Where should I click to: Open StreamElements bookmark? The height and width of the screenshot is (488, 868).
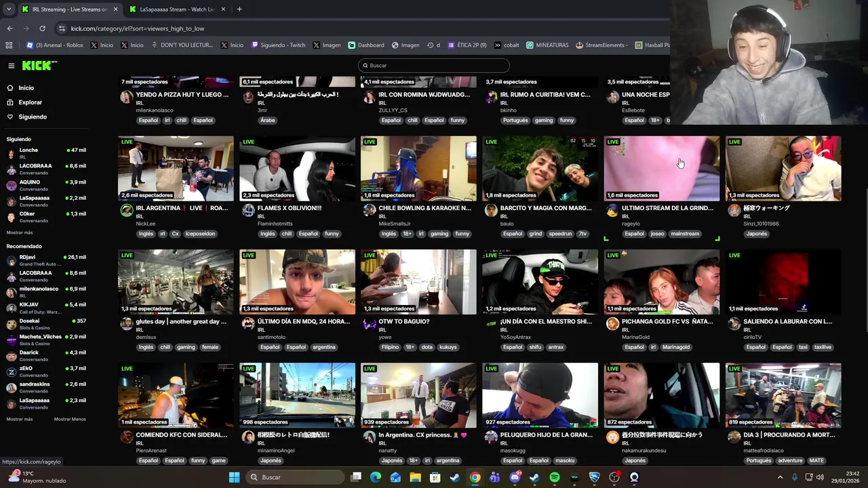[603, 45]
